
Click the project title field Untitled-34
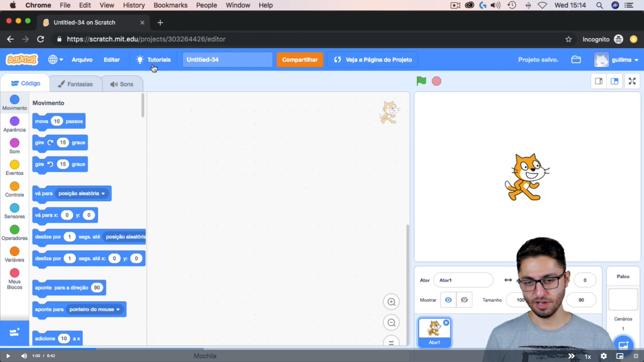coord(227,60)
